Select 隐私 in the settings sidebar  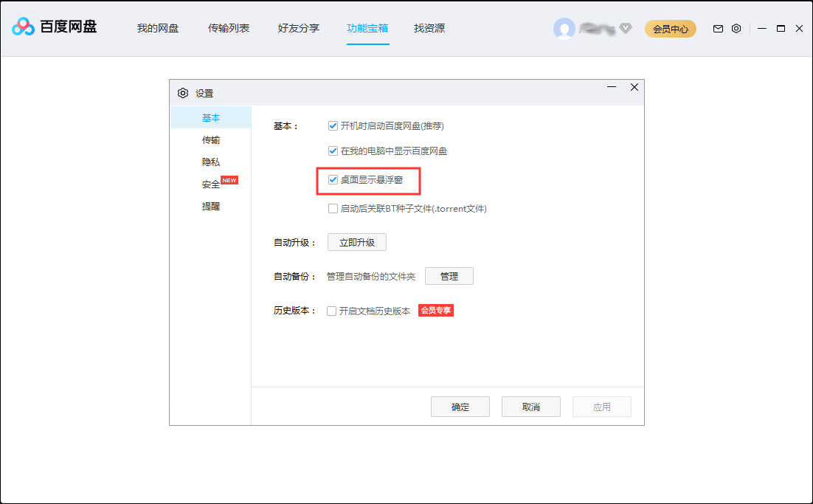(210, 161)
